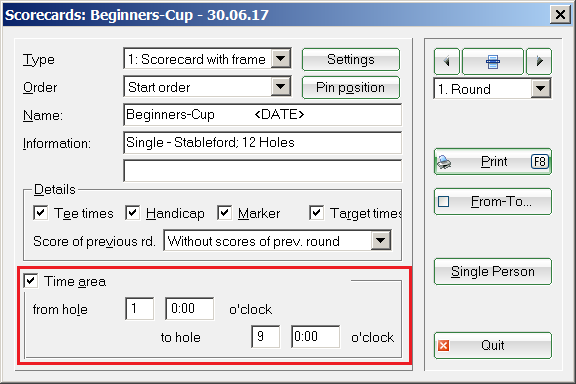Toggle the Marker checkbox
This screenshot has width=576, height=384.
(x=224, y=213)
